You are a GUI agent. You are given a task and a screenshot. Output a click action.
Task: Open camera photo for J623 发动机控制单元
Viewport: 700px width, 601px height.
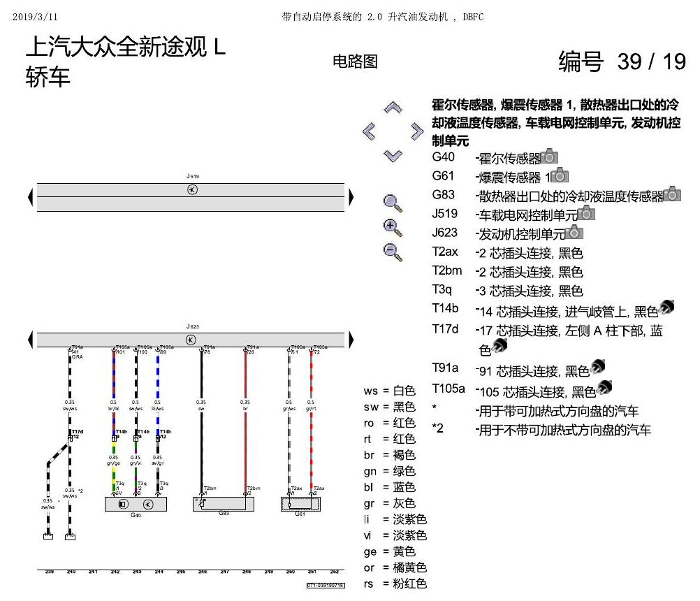click(574, 232)
